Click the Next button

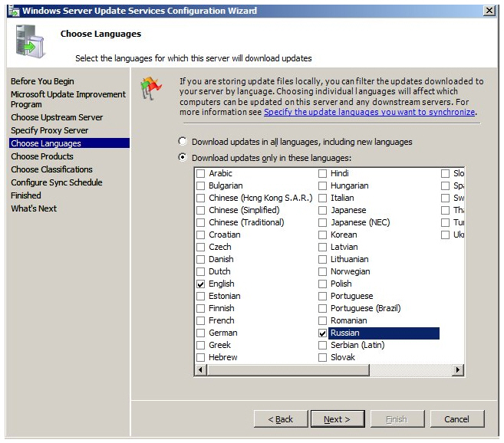coord(338,419)
